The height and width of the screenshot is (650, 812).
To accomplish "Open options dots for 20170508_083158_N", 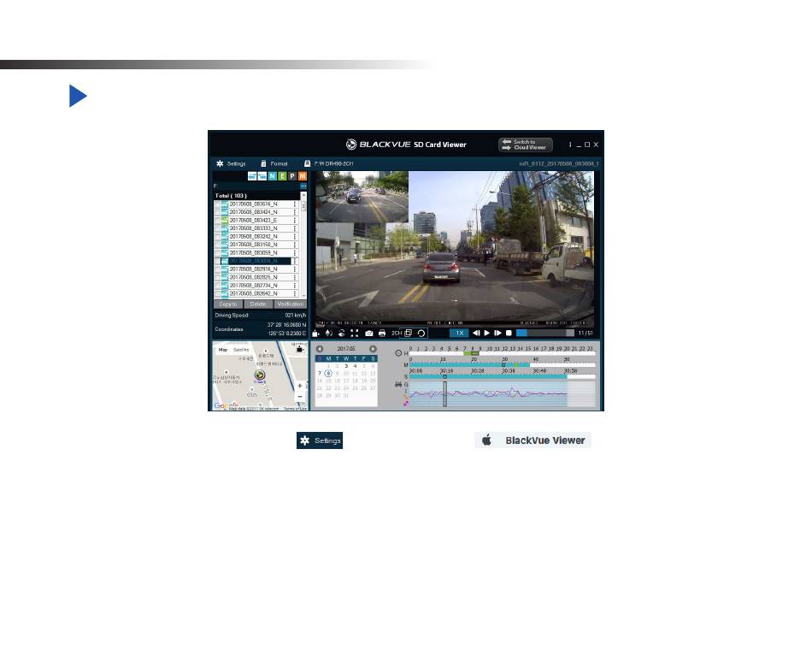I will click(x=295, y=245).
